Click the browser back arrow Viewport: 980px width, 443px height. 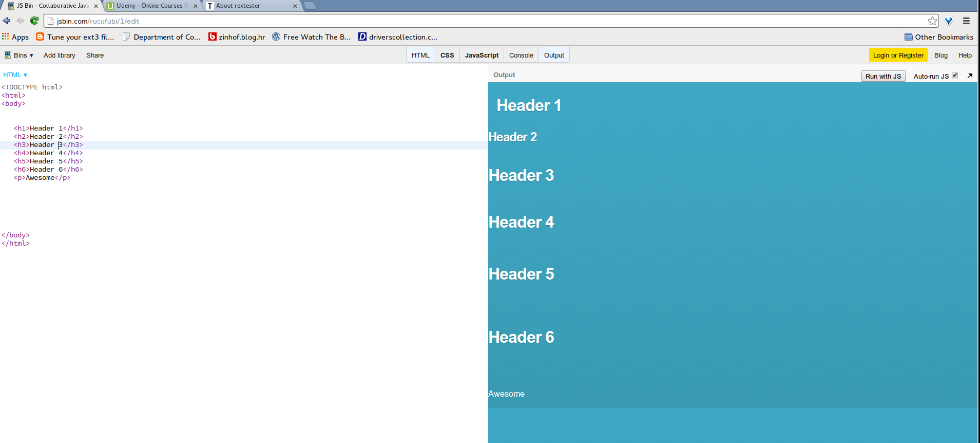pyautogui.click(x=7, y=21)
